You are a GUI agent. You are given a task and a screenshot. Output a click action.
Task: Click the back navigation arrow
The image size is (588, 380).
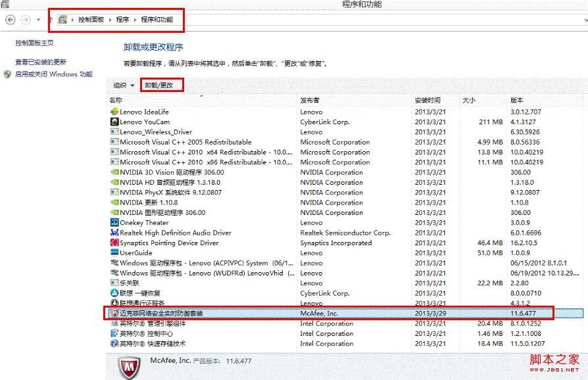10,20
